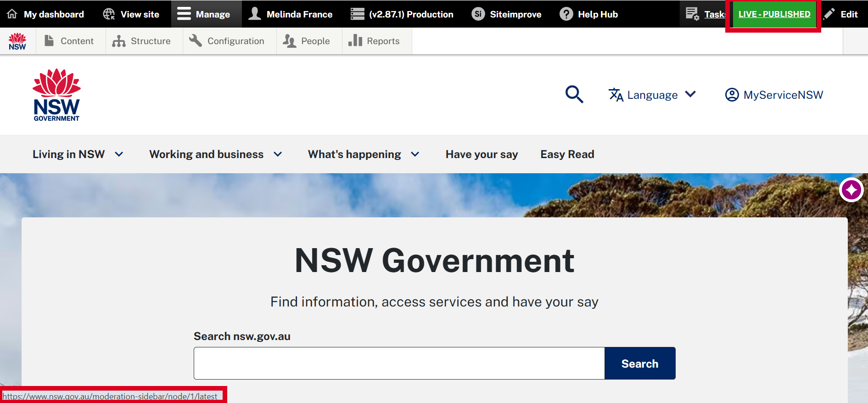Click the Production environment server icon
The height and width of the screenshot is (403, 868).
pyautogui.click(x=357, y=14)
